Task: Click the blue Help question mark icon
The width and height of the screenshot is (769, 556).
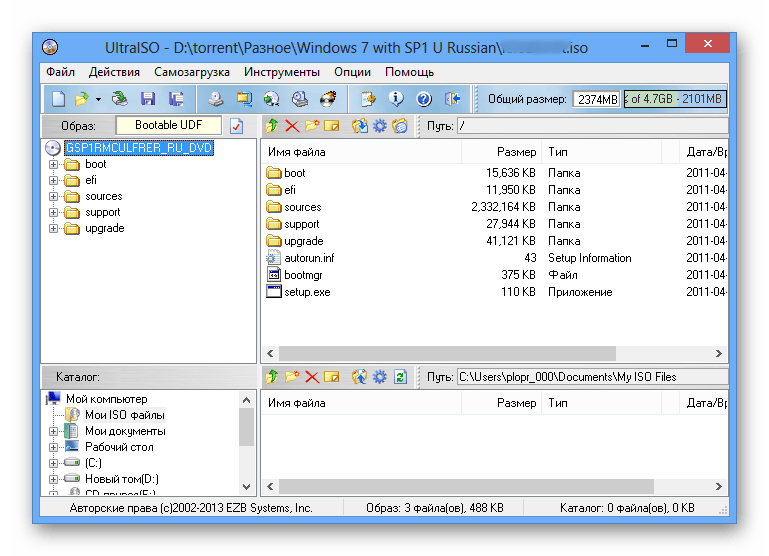Action: pyautogui.click(x=424, y=99)
